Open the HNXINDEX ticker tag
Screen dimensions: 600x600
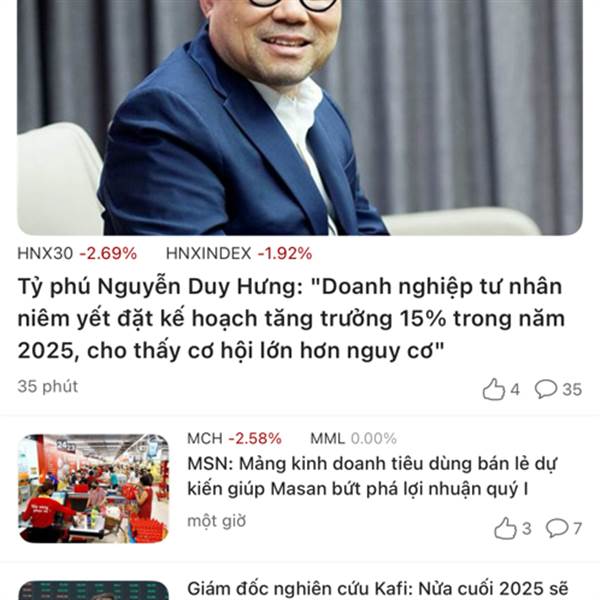(239, 253)
